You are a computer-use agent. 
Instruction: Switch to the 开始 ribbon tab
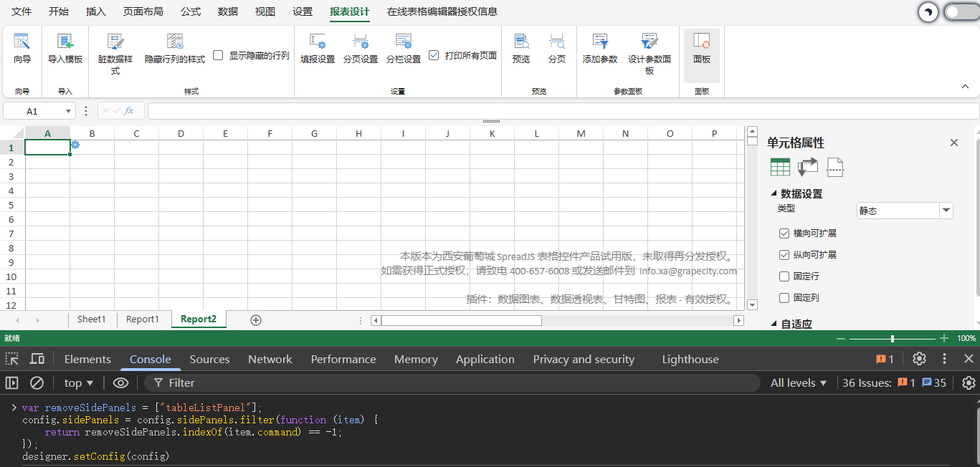pos(59,11)
